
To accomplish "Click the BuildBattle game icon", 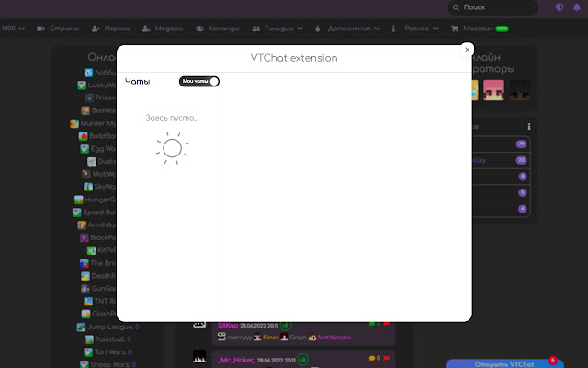I will (x=84, y=136).
